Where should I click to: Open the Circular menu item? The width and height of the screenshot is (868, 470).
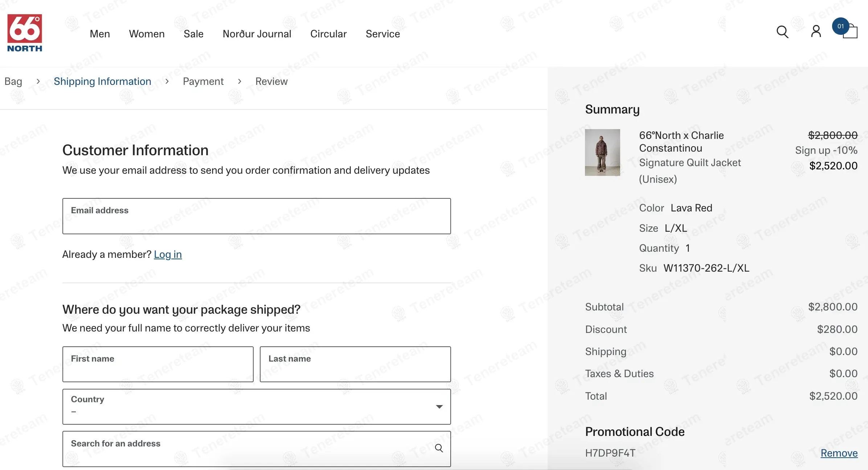click(x=328, y=34)
